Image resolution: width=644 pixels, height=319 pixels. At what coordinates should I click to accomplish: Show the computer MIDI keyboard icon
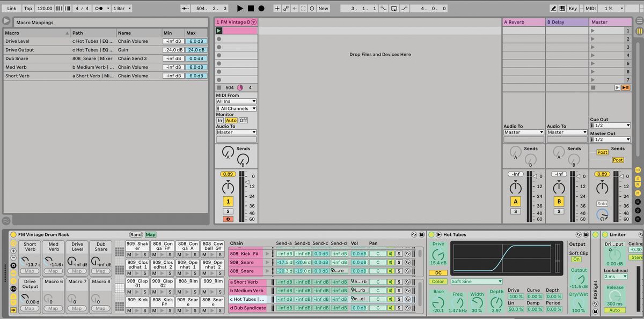(x=562, y=8)
